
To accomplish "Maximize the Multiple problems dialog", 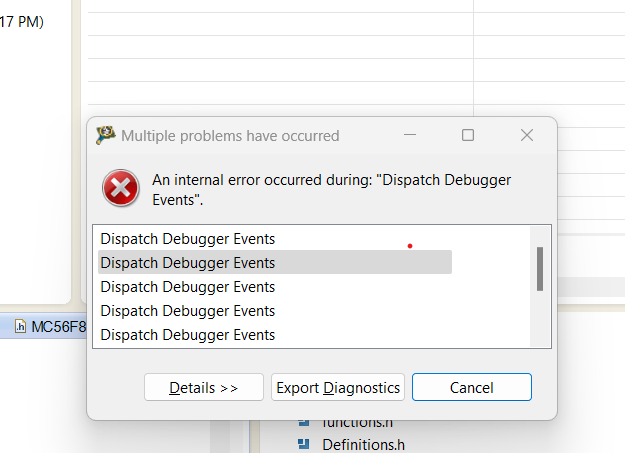I will (467, 135).
